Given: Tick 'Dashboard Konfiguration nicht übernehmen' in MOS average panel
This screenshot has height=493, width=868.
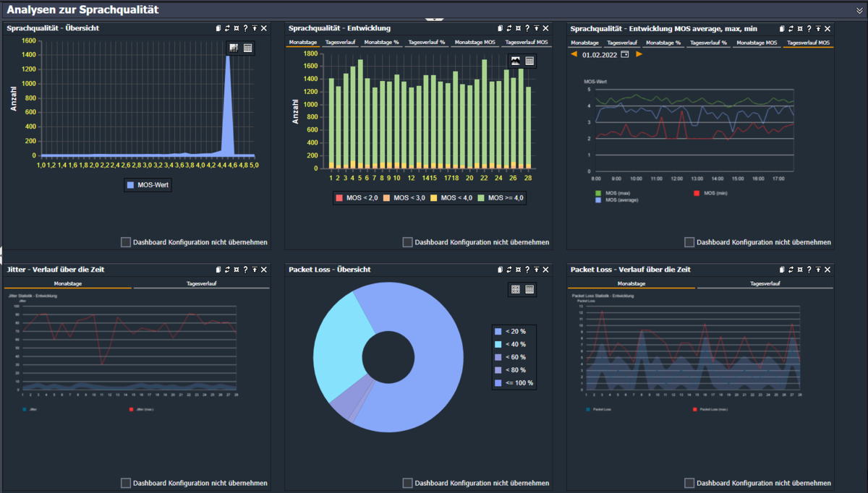Looking at the screenshot, I should [x=689, y=242].
